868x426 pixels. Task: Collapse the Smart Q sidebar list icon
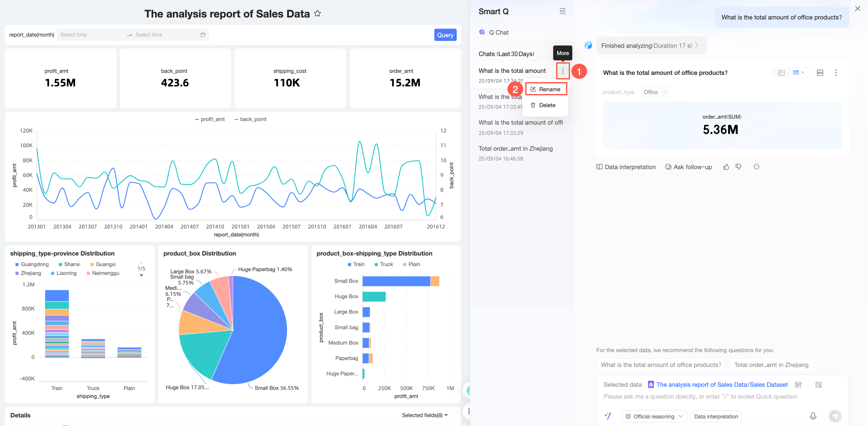pos(562,11)
